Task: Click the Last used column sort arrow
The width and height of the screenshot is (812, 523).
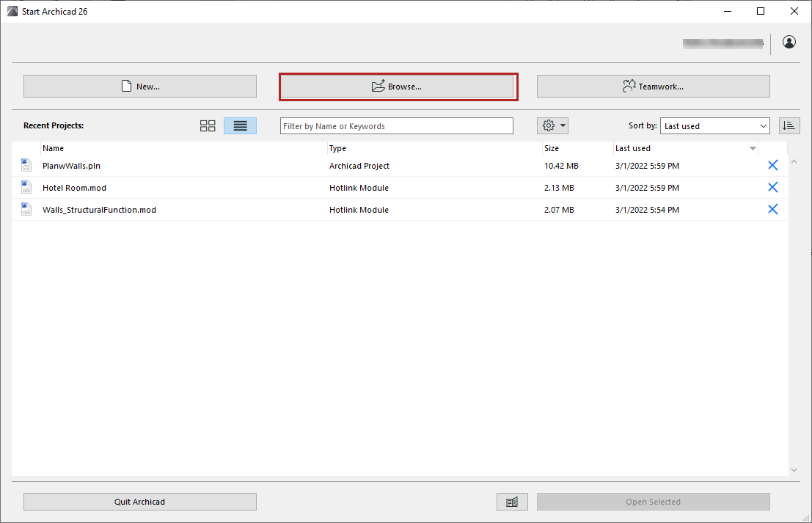Action: (753, 149)
